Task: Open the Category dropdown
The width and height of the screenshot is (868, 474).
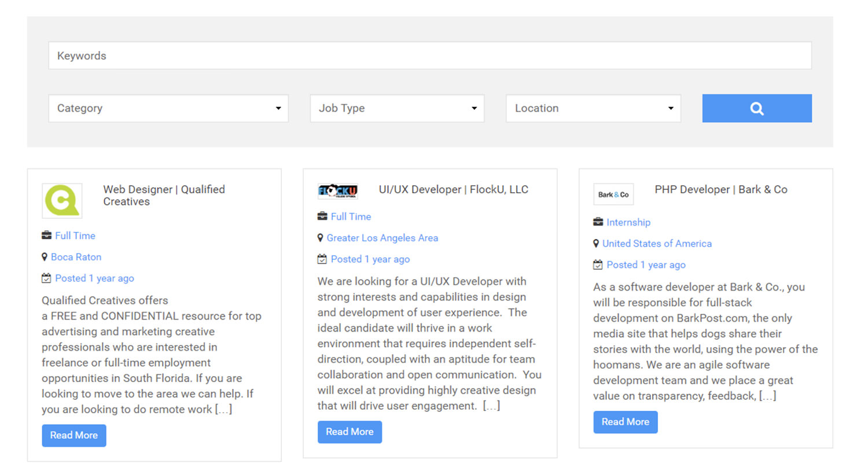Action: point(168,108)
